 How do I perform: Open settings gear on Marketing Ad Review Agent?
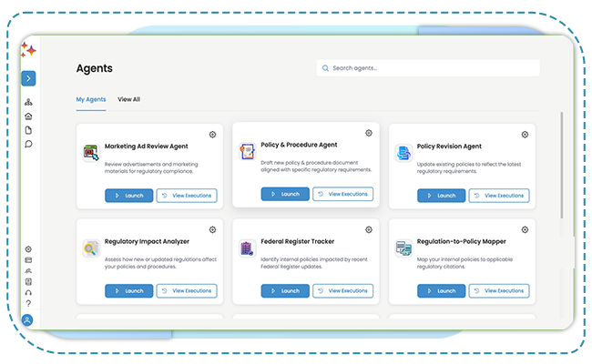(x=212, y=135)
